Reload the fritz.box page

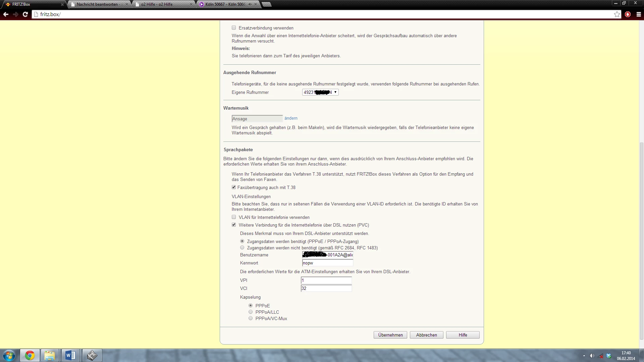coord(25,14)
